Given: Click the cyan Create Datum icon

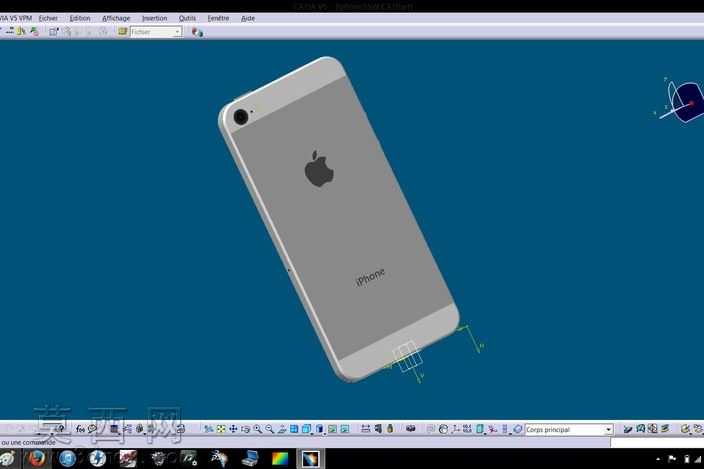Looking at the screenshot, I should pos(480,429).
